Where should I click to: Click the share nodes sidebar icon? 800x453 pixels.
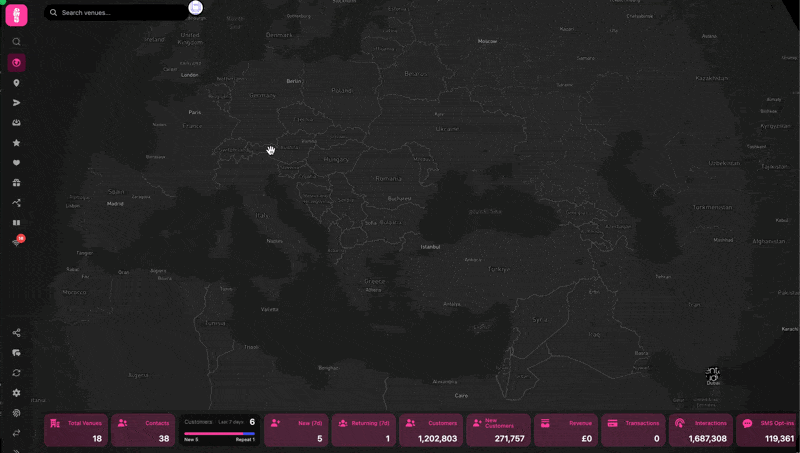16,333
